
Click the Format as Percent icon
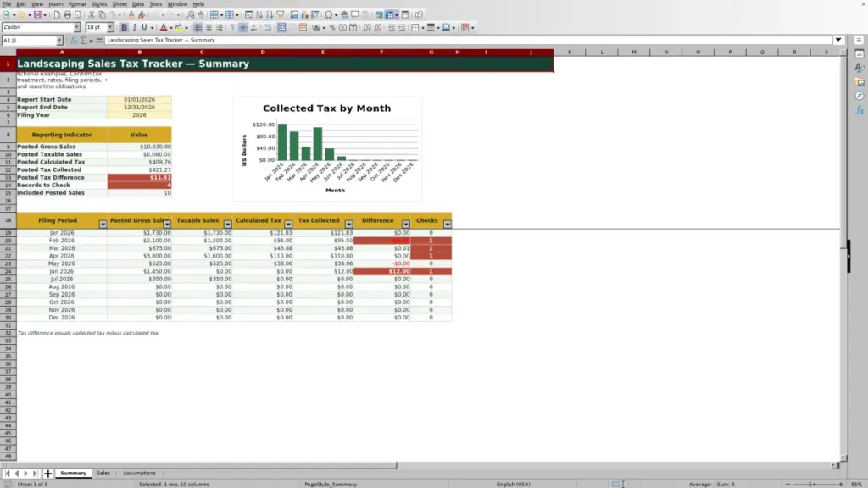point(332,28)
